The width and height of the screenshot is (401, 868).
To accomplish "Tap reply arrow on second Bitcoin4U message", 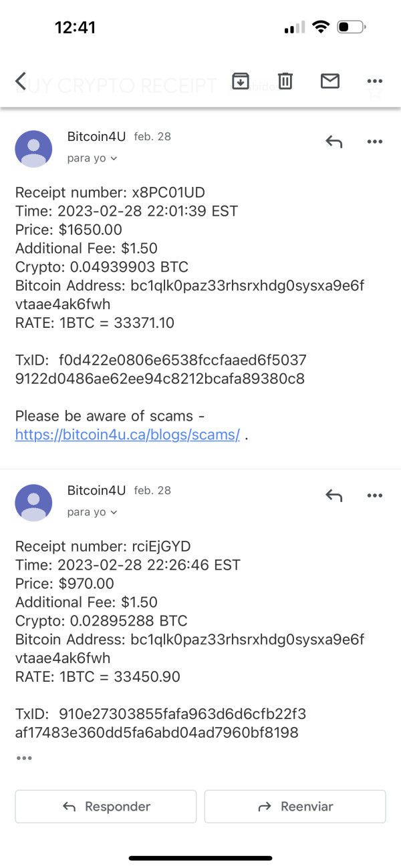I will click(x=333, y=495).
